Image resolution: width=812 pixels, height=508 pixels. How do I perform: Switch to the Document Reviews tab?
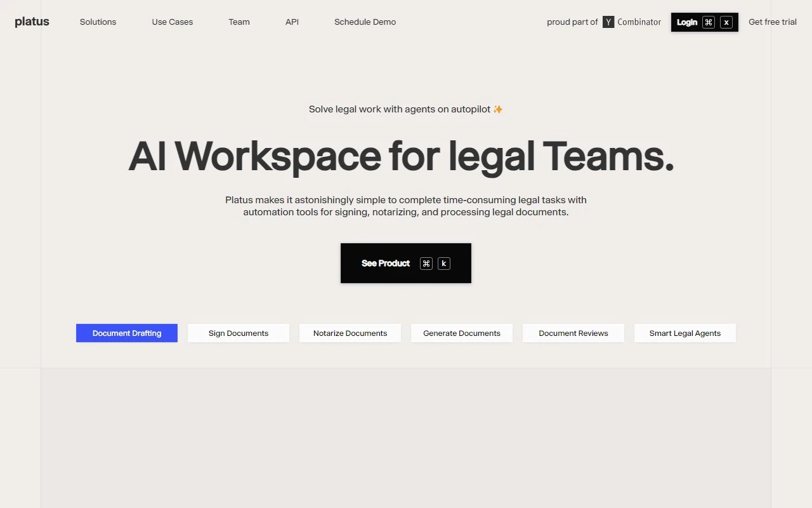573,333
